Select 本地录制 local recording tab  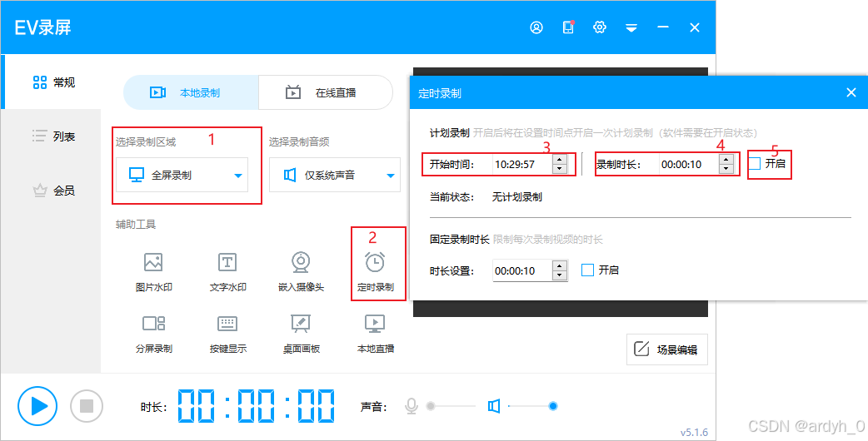click(x=191, y=92)
